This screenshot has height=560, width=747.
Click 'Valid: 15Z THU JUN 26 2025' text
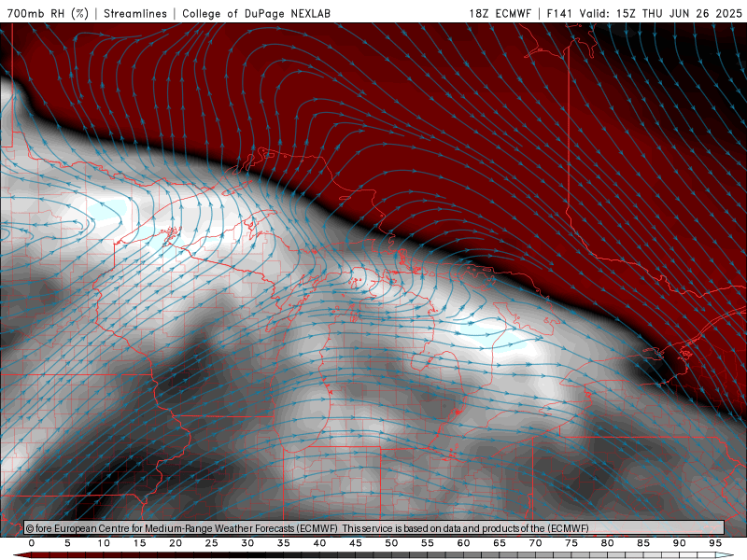(x=661, y=13)
